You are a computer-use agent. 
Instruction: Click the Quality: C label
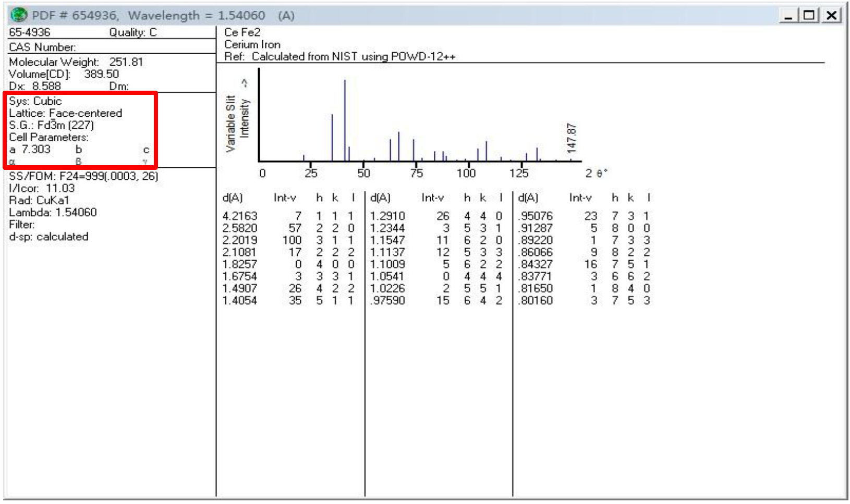[132, 32]
